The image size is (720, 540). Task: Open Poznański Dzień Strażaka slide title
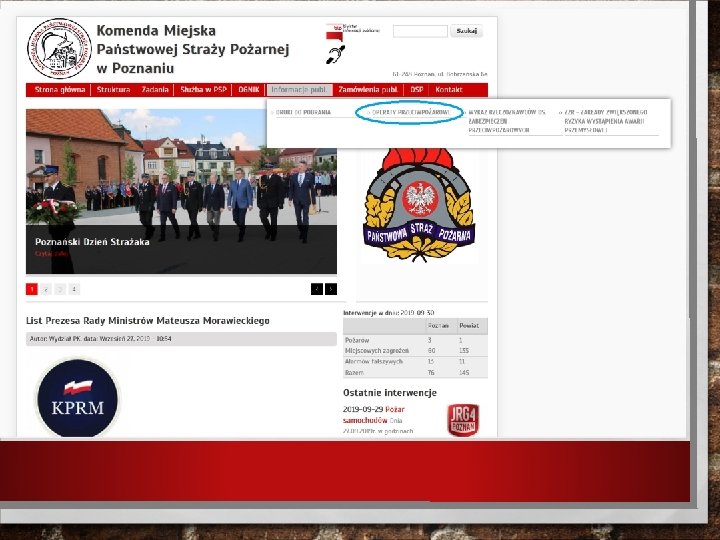click(x=92, y=242)
